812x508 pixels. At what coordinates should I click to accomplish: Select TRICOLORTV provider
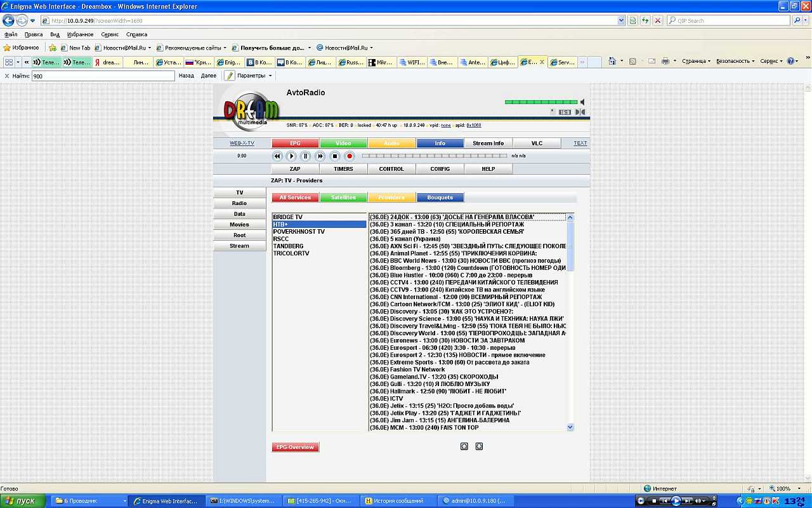319,253
